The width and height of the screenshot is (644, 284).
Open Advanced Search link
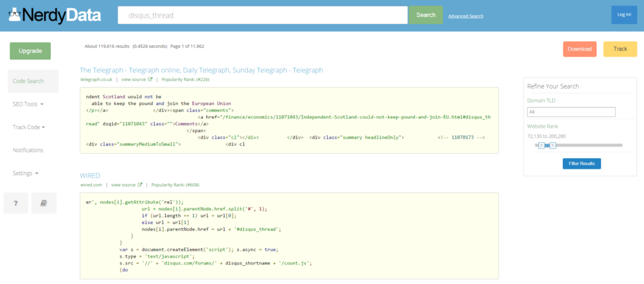[466, 16]
